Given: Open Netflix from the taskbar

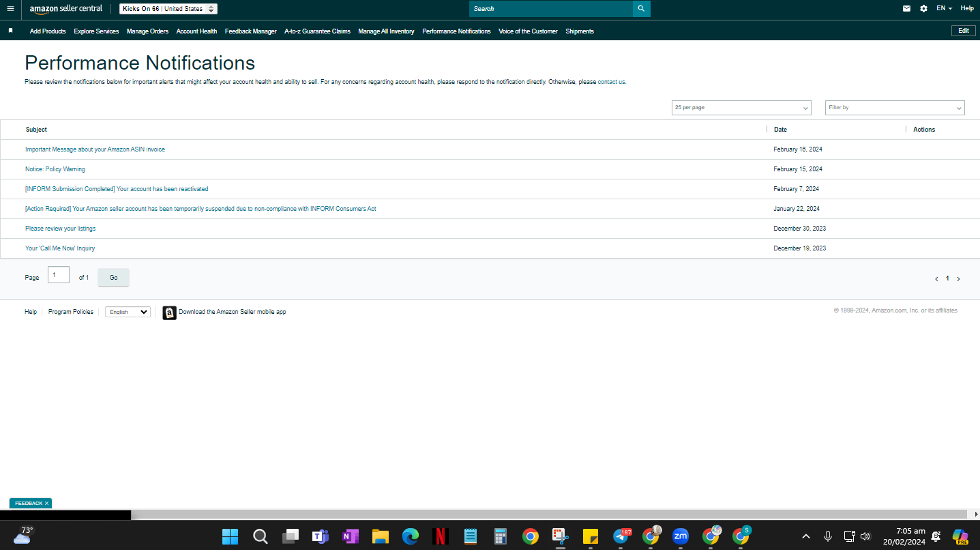Looking at the screenshot, I should click(441, 536).
